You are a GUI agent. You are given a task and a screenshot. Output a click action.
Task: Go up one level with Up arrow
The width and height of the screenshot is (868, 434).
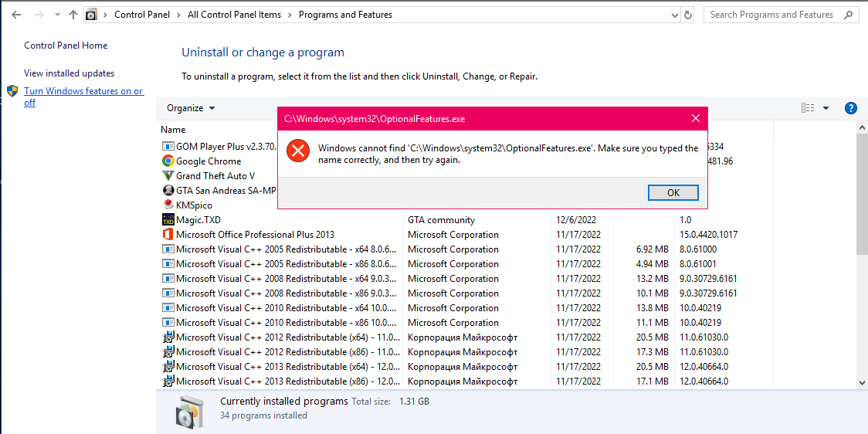click(x=73, y=15)
